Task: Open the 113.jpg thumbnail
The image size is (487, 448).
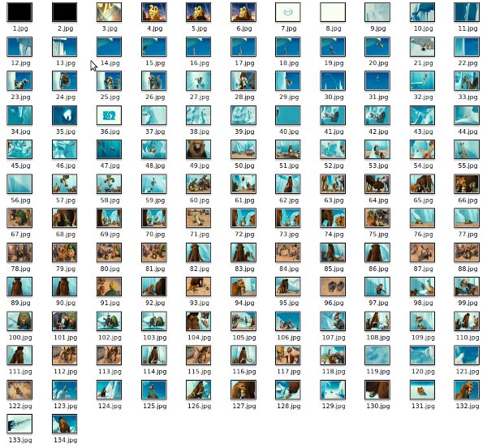Action: coord(109,355)
